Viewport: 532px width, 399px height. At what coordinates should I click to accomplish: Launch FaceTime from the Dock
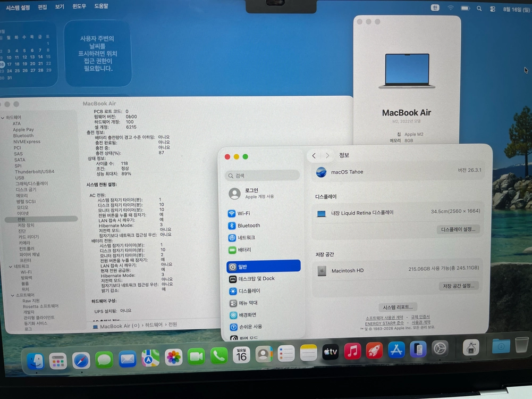click(x=196, y=356)
